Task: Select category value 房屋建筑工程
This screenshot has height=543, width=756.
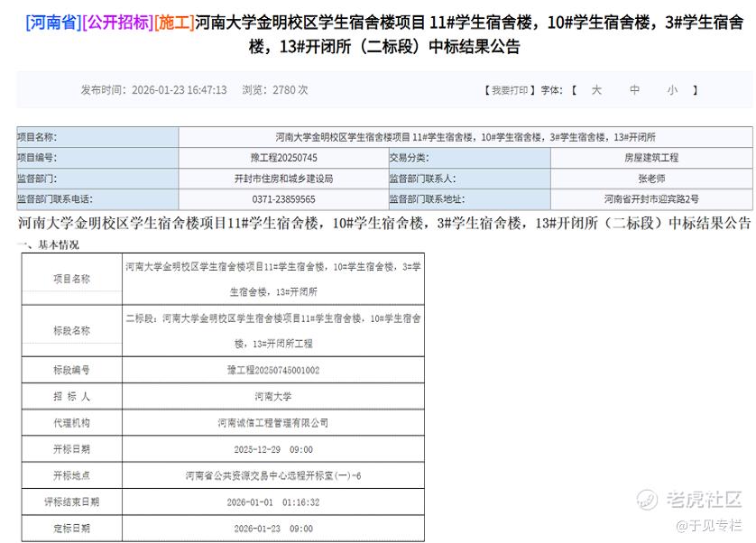Action: [651, 158]
